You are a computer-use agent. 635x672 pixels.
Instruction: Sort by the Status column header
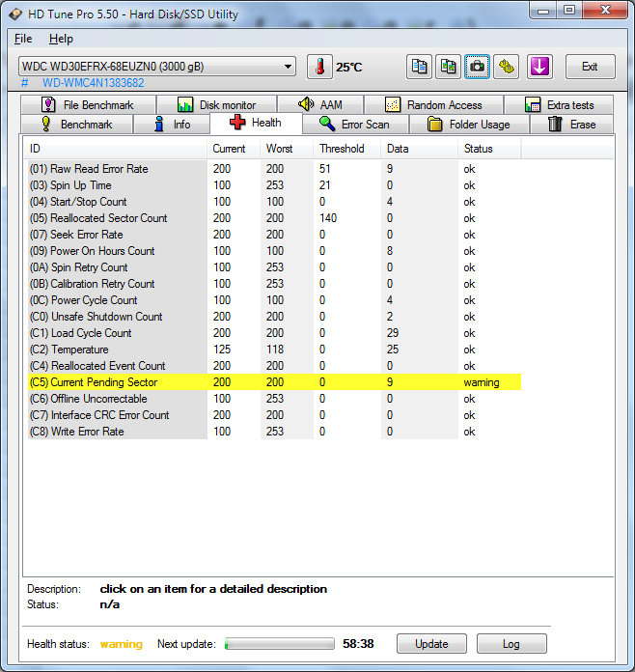point(489,149)
